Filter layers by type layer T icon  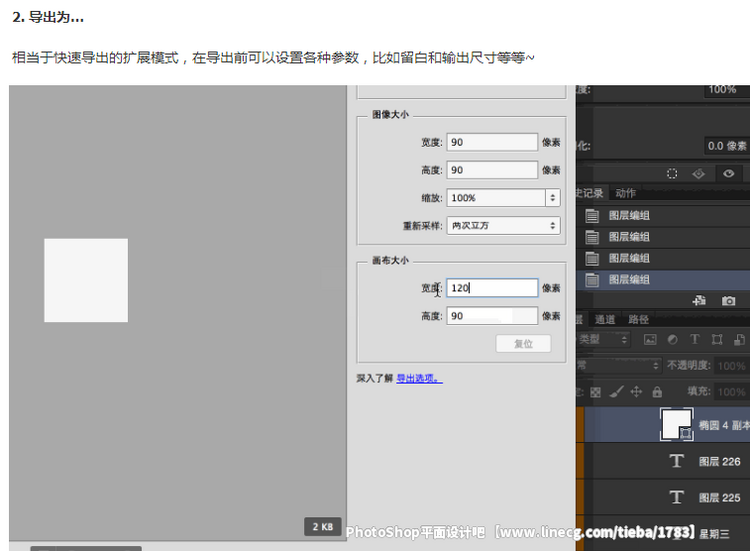[x=695, y=339]
